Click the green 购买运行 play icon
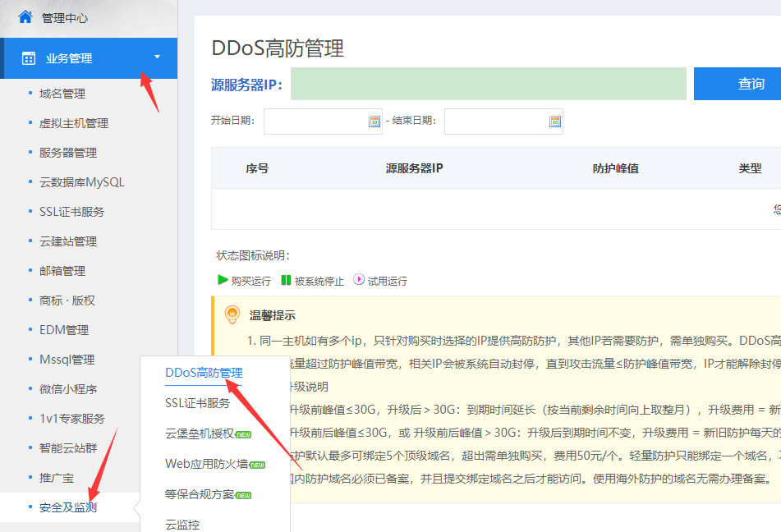Screen dimensions: 781x532 [223, 280]
